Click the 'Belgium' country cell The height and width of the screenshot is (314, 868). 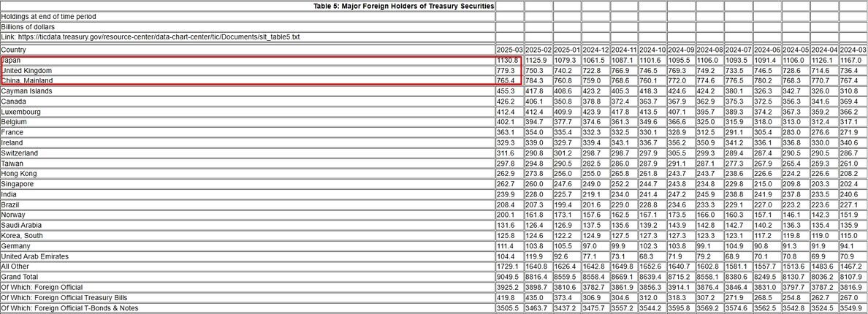[x=248, y=122]
